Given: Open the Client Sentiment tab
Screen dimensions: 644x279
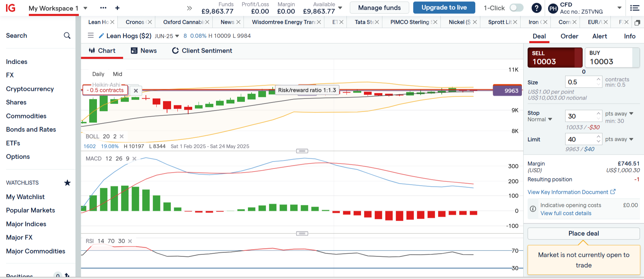Looking at the screenshot, I should (x=202, y=51).
